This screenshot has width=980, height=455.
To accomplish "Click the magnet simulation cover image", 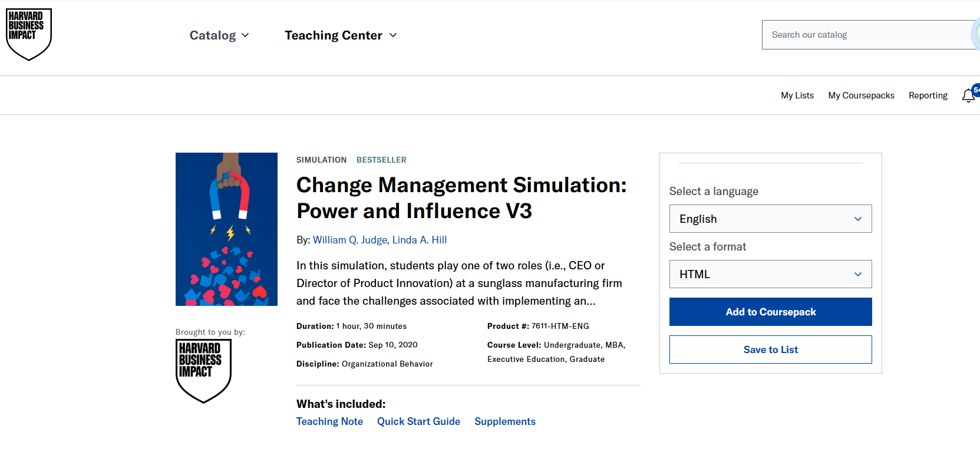I will pos(226,229).
